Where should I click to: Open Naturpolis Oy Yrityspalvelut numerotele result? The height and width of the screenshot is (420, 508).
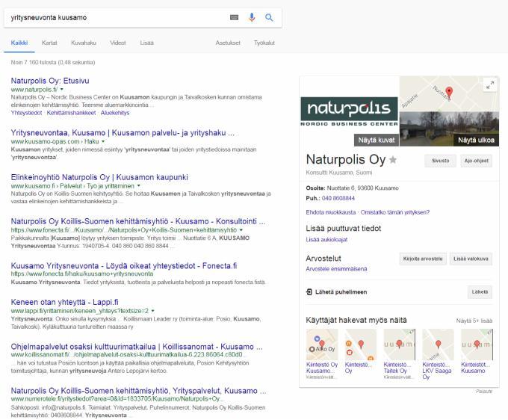point(138,391)
